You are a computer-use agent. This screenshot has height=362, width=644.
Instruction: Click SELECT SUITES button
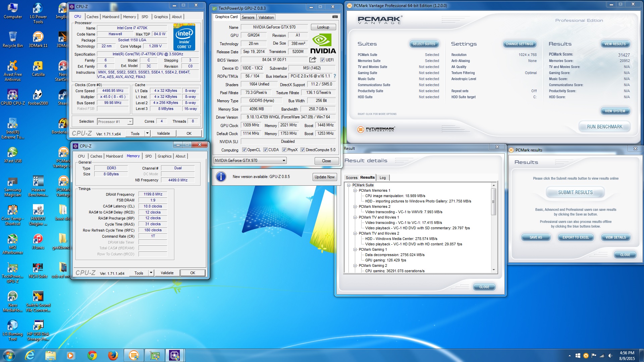[x=424, y=44]
